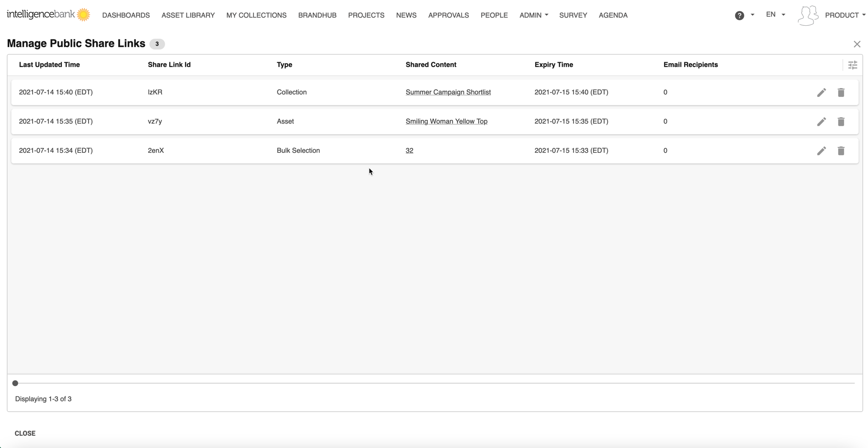The height and width of the screenshot is (448, 868).
Task: Select the 2enX share link id
Action: (156, 150)
